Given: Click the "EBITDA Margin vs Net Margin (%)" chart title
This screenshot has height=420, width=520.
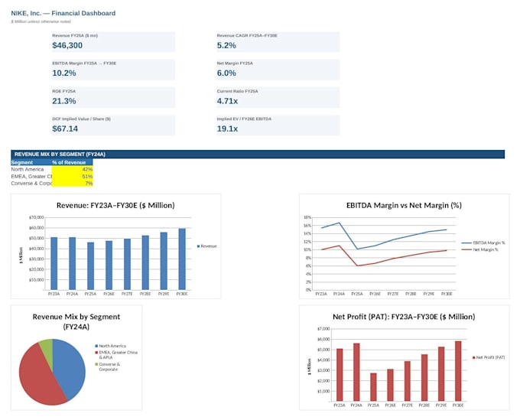Looking at the screenshot, I should [x=404, y=205].
